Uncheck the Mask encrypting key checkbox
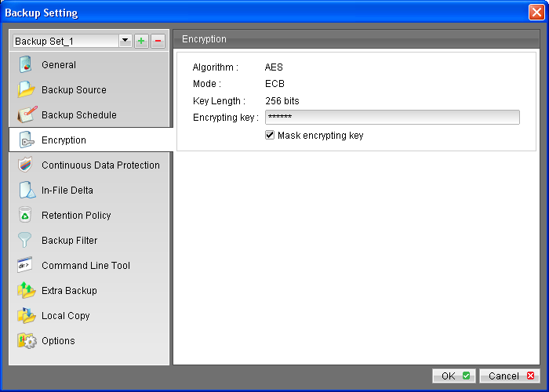 click(x=270, y=136)
